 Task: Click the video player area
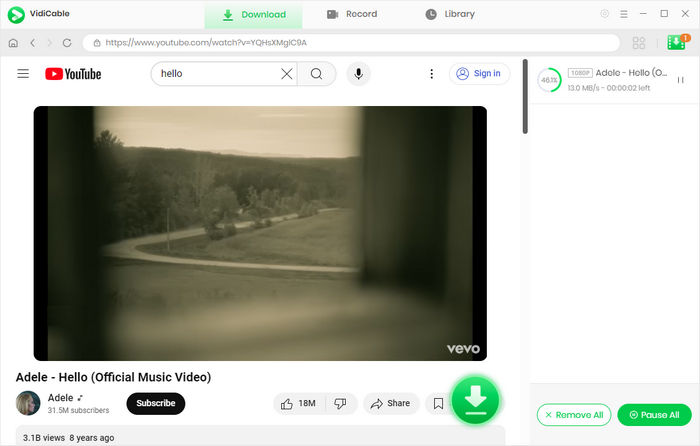[260, 233]
